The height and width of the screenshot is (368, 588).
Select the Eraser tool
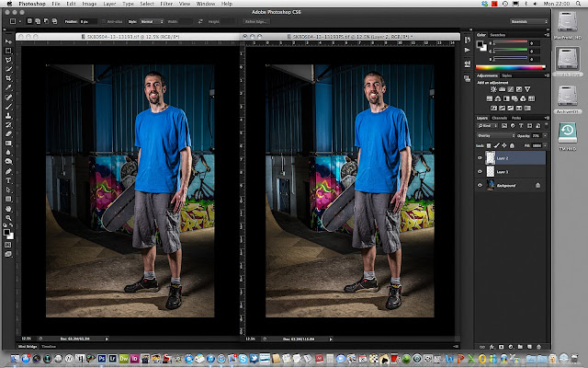(x=8, y=134)
